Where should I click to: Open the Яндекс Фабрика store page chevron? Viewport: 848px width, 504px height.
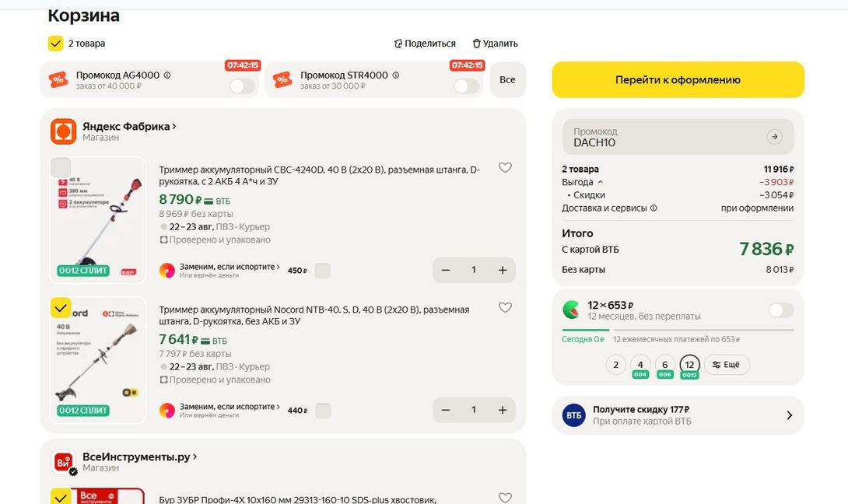(174, 126)
